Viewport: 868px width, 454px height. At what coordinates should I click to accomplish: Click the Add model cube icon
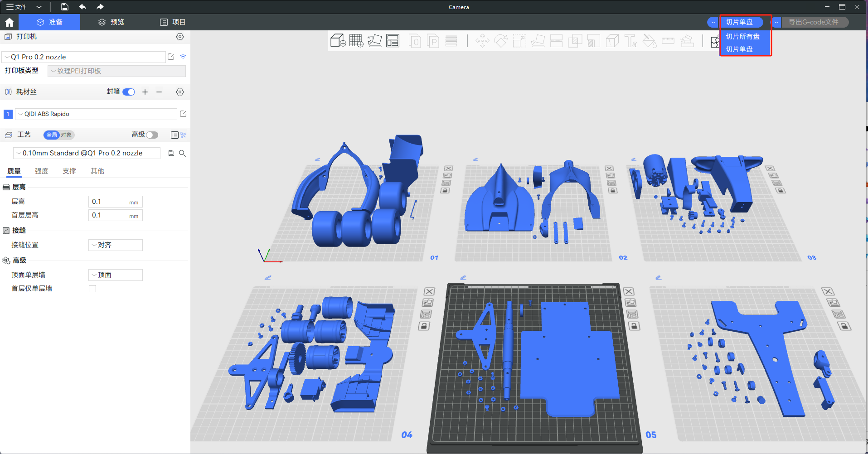click(x=338, y=41)
